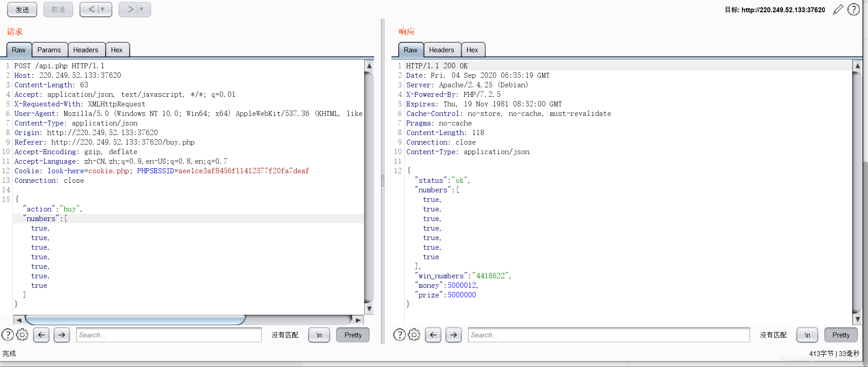This screenshot has width=868, height=367.
Task: Click response pane scroll-up arrow
Action: point(858,66)
